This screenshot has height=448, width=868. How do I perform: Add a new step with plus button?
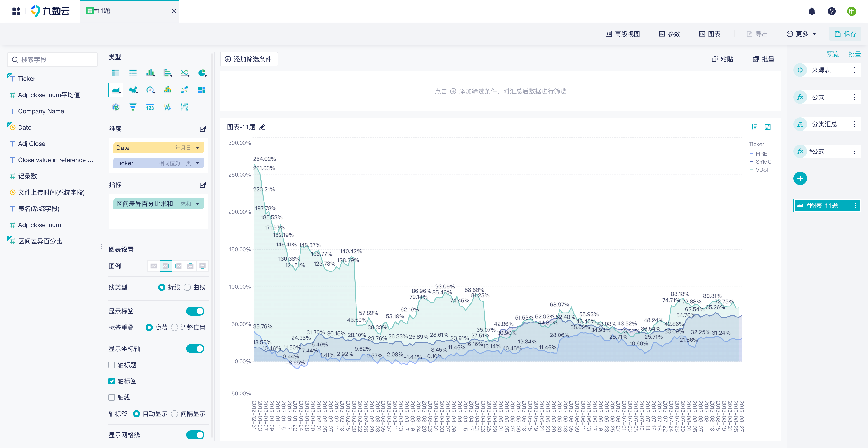pos(800,178)
